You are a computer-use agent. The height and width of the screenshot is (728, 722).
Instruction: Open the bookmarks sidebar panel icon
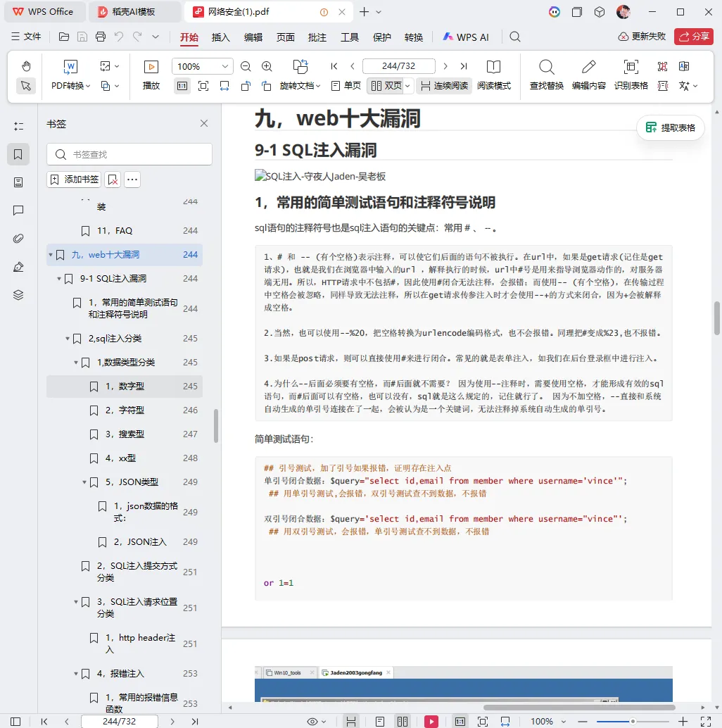pyautogui.click(x=18, y=154)
